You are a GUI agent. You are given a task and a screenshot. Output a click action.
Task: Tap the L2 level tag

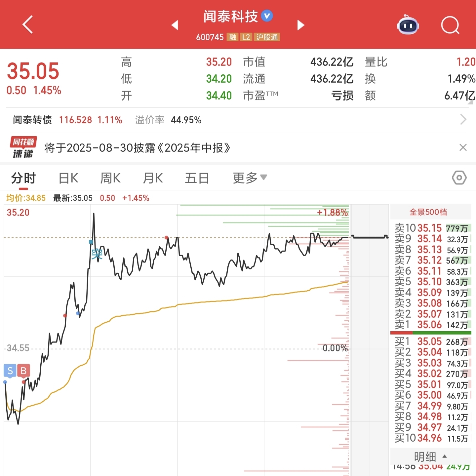click(246, 37)
